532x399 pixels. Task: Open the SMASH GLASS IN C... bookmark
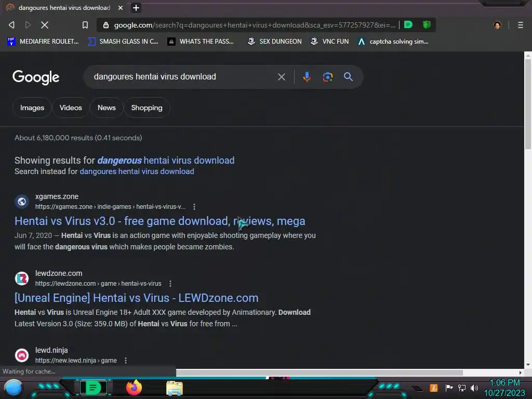click(123, 42)
